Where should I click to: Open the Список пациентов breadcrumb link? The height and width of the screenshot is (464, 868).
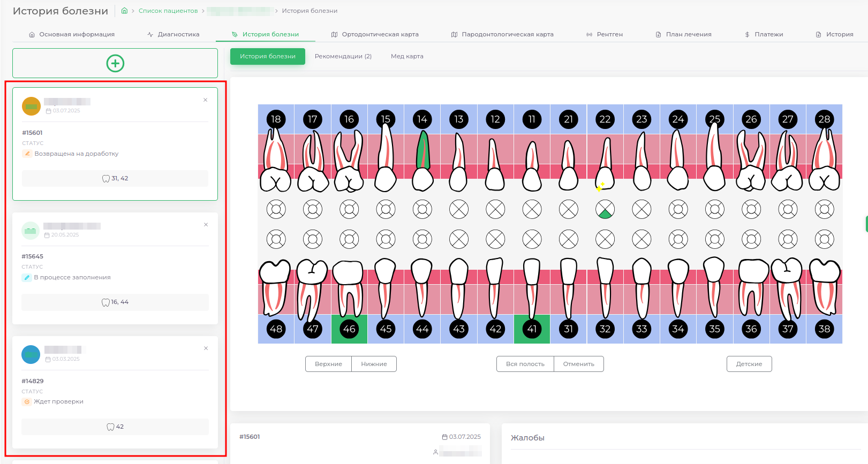168,11
